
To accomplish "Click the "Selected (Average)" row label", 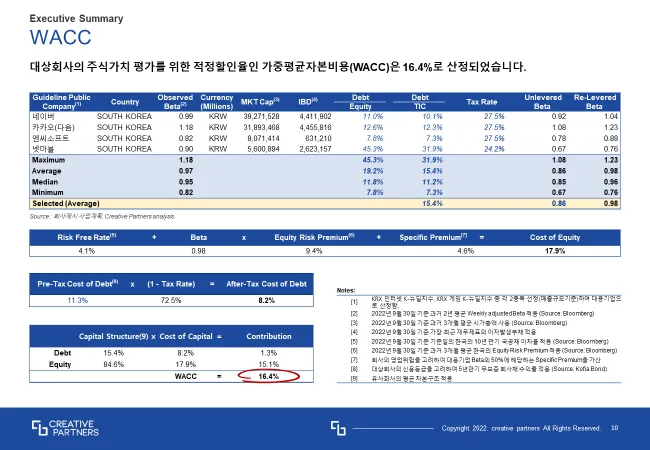I will point(66,203).
